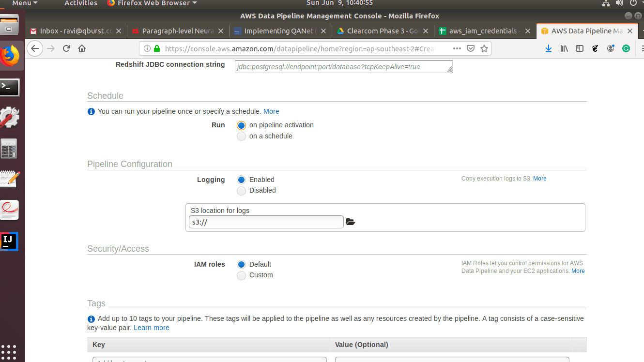644x362 pixels.
Task: Open network status indicator in top bar
Action: (606, 3)
